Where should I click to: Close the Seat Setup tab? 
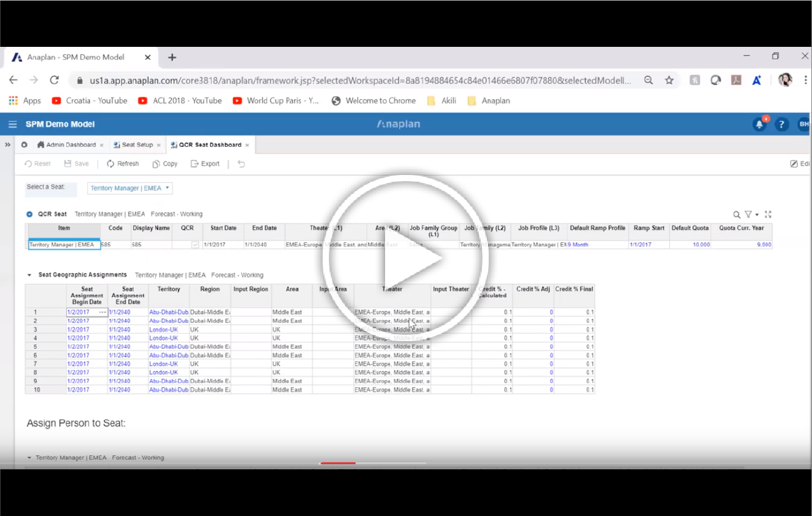point(159,145)
